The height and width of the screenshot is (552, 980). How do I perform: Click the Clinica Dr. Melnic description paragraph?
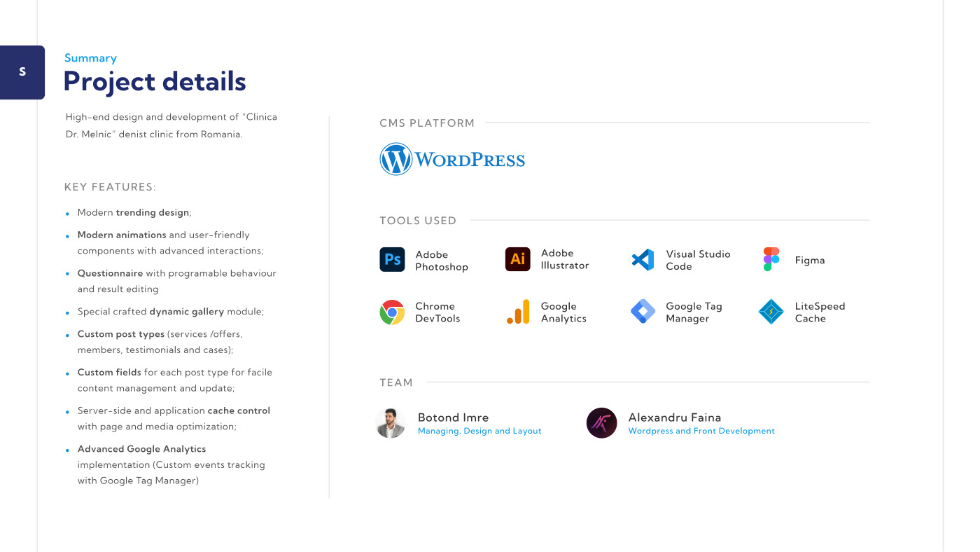pyautogui.click(x=171, y=125)
